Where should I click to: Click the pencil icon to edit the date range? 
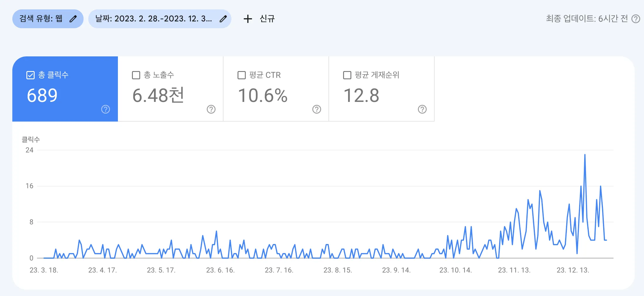pyautogui.click(x=223, y=18)
